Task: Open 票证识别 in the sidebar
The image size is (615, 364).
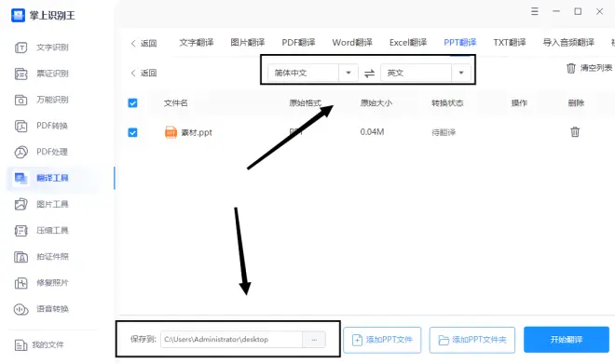Action: (42, 74)
